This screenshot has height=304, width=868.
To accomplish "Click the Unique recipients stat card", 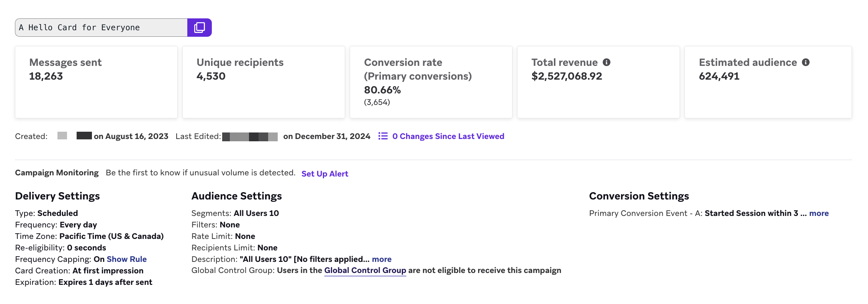I will coord(264,82).
